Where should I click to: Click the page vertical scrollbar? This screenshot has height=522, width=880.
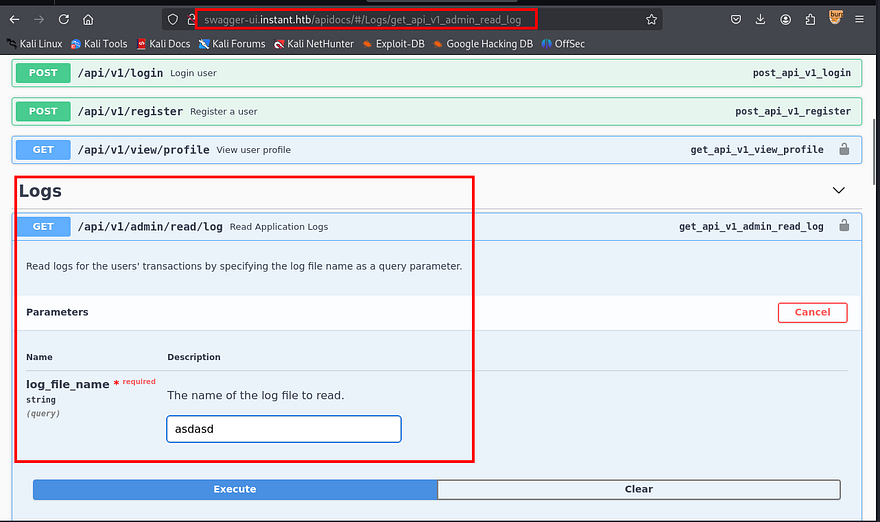click(874, 152)
